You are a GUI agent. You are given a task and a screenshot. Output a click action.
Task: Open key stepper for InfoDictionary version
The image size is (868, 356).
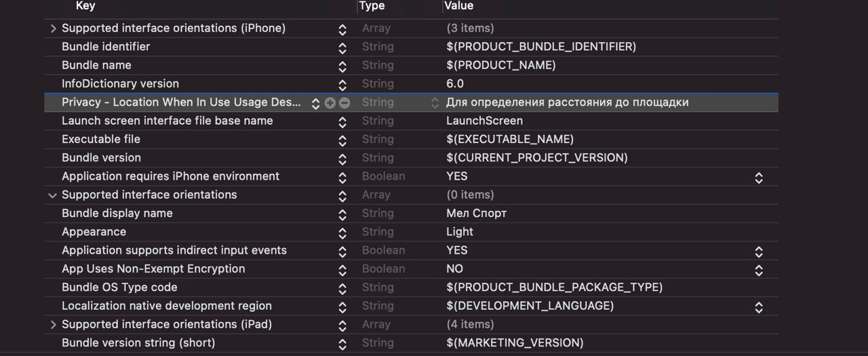tap(342, 85)
